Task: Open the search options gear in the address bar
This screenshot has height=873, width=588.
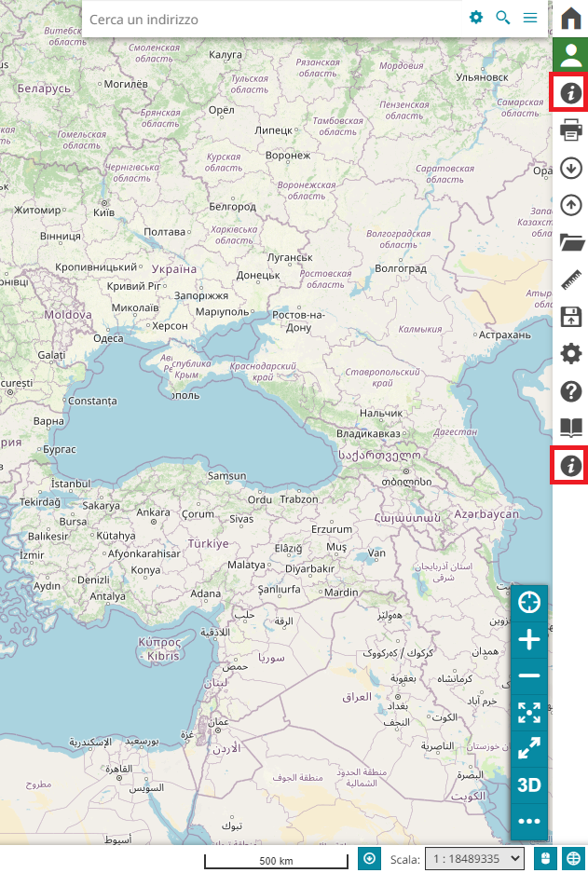Action: pyautogui.click(x=476, y=18)
